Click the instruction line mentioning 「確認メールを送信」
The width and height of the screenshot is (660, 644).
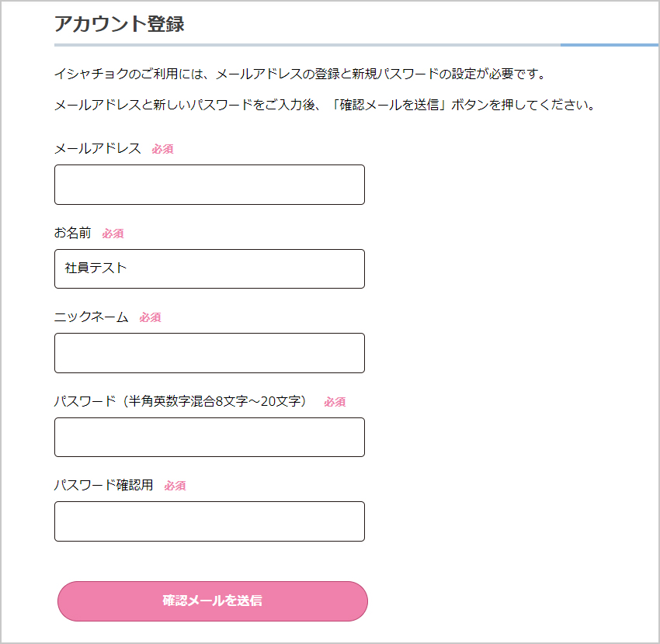pos(325,105)
